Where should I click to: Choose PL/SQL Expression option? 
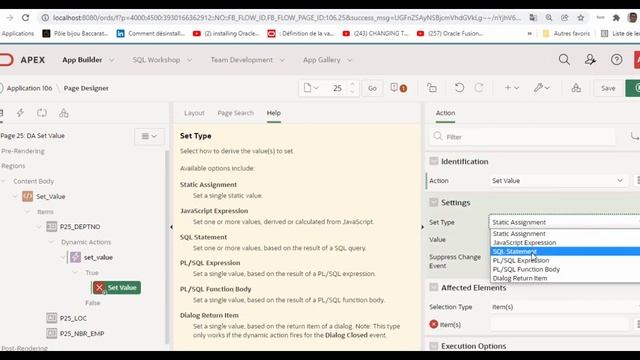click(565, 260)
